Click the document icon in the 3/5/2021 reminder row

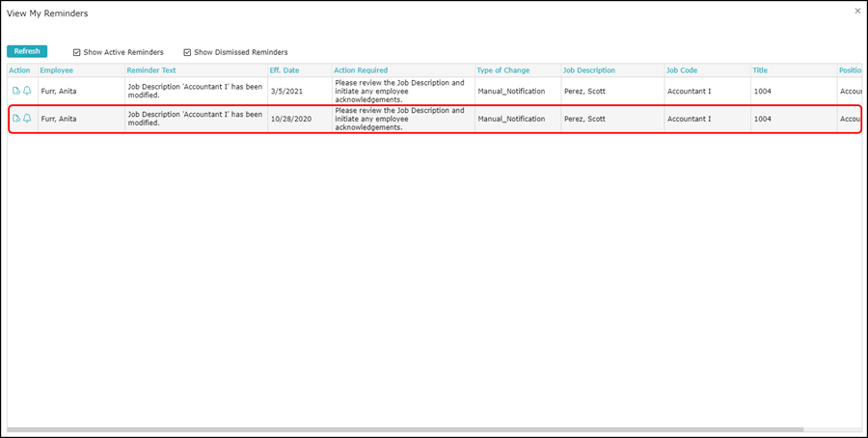click(x=16, y=91)
